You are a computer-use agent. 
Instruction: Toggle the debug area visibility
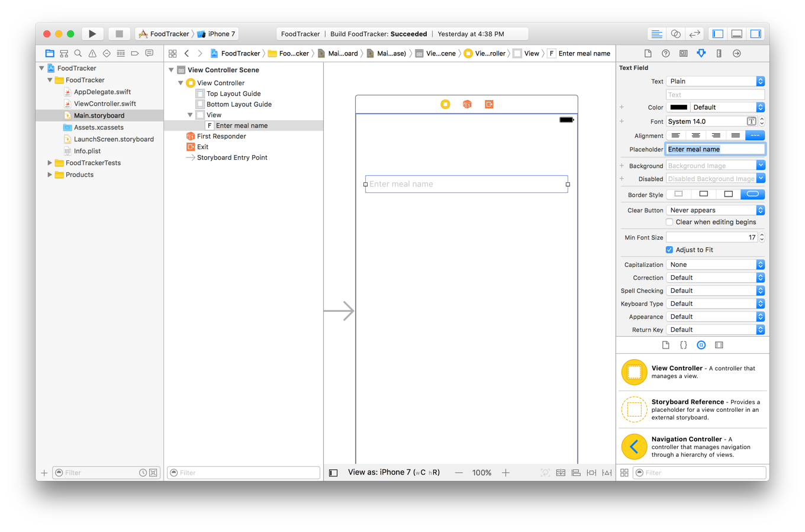click(737, 34)
